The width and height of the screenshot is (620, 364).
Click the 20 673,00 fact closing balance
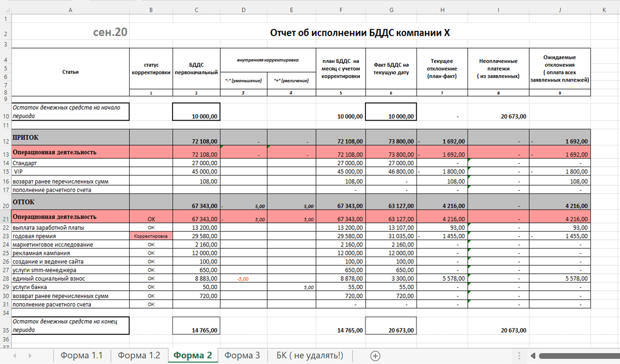391,325
